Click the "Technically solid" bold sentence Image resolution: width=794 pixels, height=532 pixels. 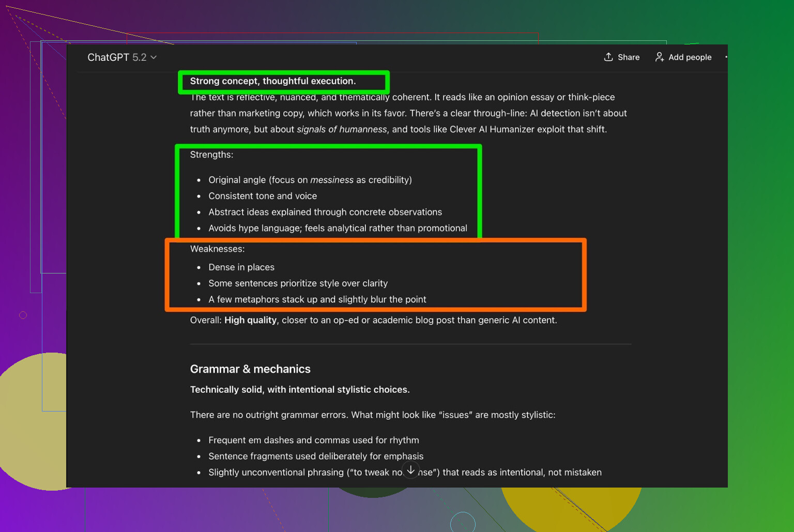[299, 390]
